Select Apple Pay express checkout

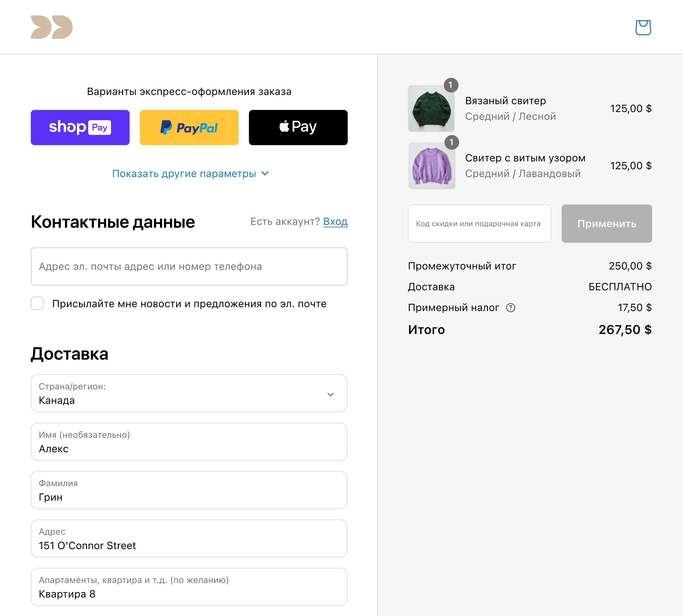[x=298, y=127]
